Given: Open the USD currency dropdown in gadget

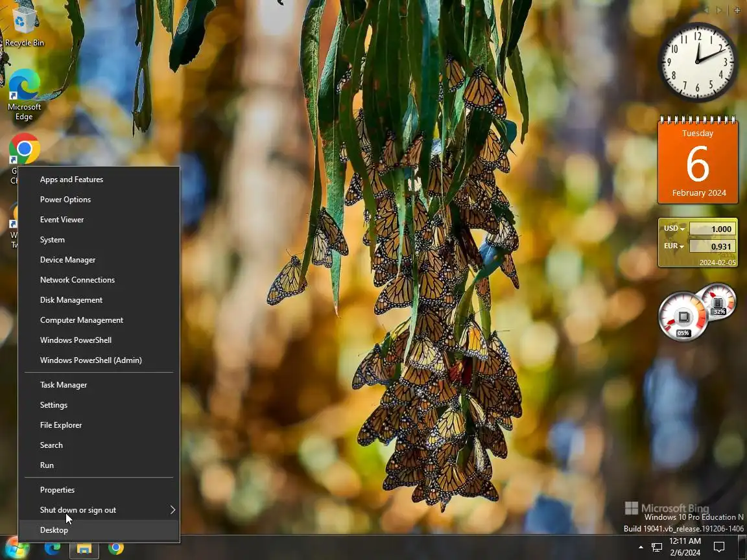Looking at the screenshot, I should tap(674, 229).
